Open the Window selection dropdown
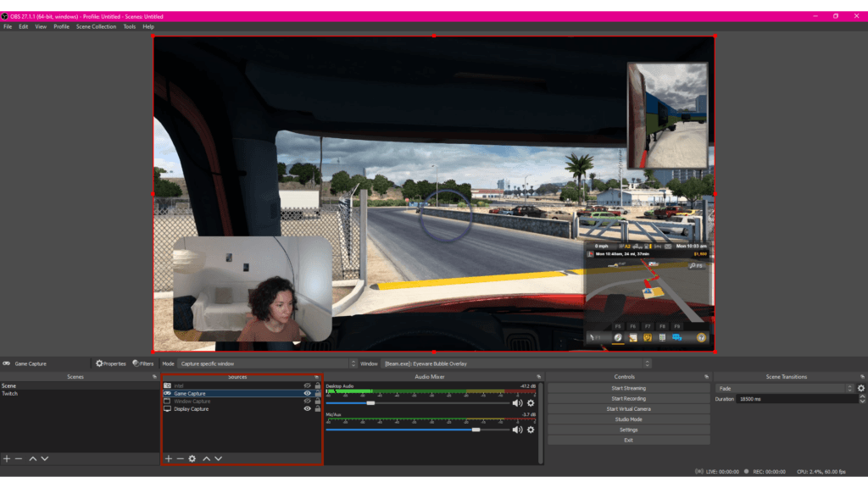Image resolution: width=868 pixels, height=488 pixels. [x=516, y=363]
